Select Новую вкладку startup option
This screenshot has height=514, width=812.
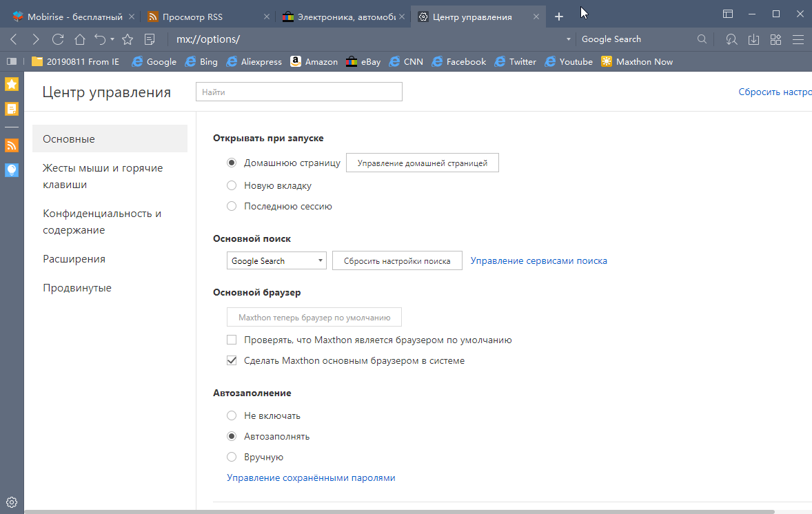232,185
